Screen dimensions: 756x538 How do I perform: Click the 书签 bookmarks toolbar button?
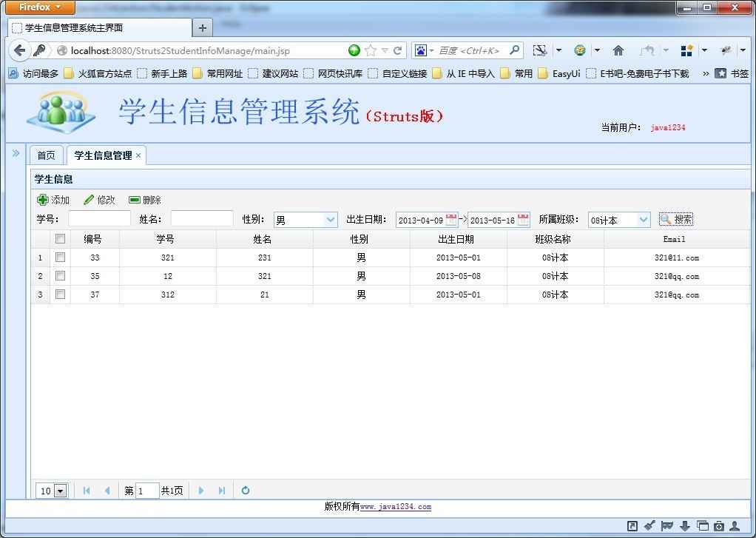pyautogui.click(x=732, y=73)
